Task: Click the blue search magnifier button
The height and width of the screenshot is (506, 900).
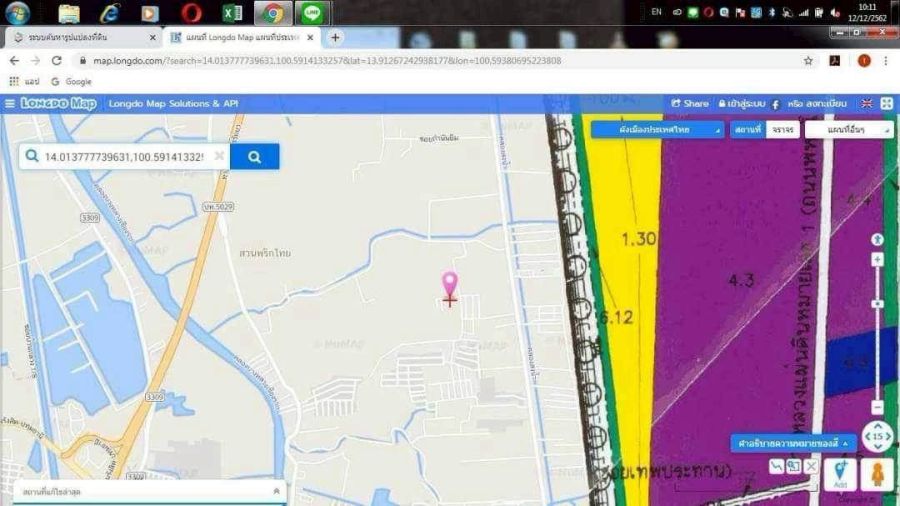Action: click(x=254, y=157)
